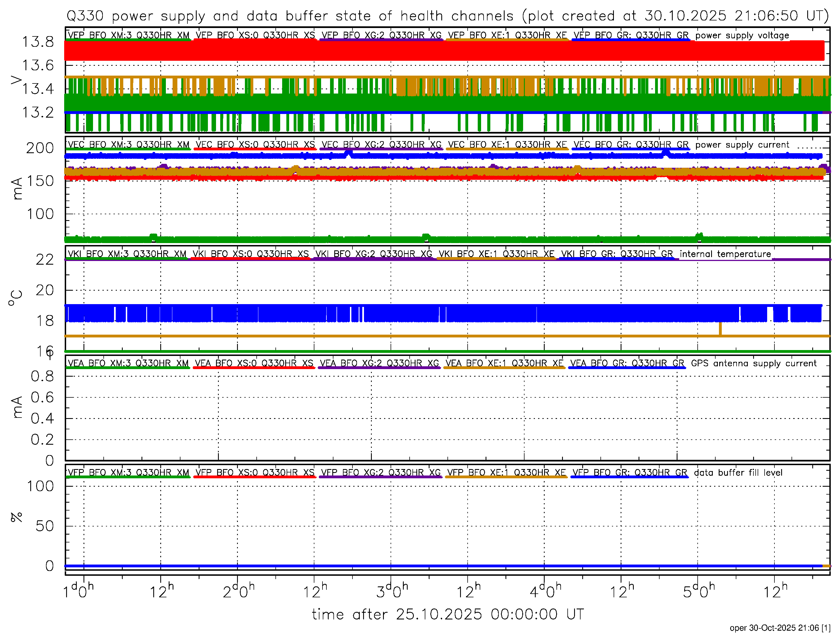Click 'internal temperature' panel label
Viewport: 840px width, 641px height.
(x=725, y=254)
